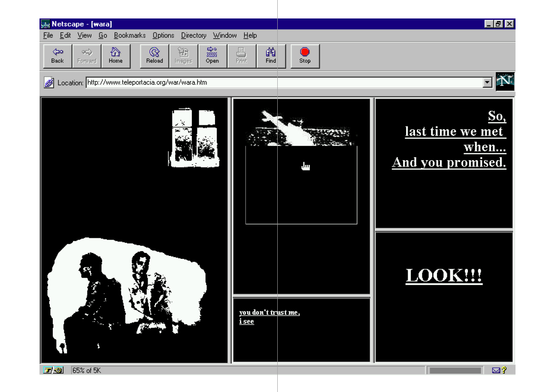Click the Location URL text field
Screen dimensions: 555x392
pyautogui.click(x=283, y=82)
